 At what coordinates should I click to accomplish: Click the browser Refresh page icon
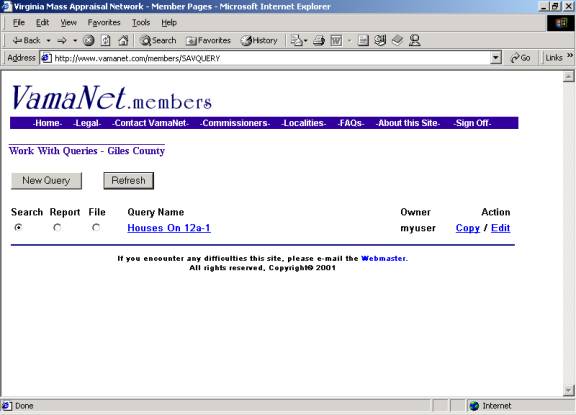pos(106,40)
